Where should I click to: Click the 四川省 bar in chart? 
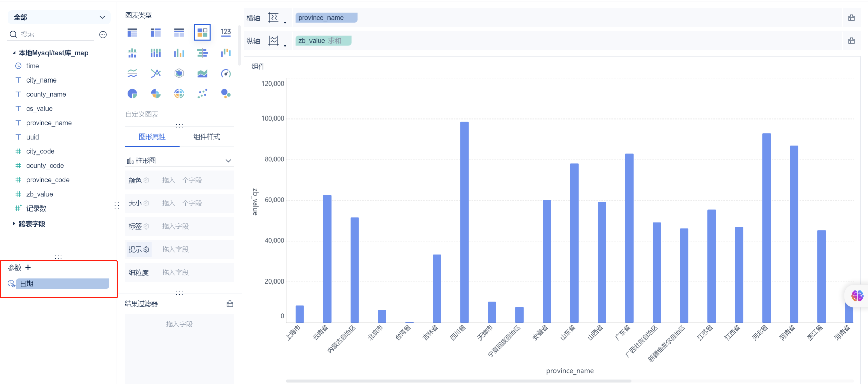464,222
